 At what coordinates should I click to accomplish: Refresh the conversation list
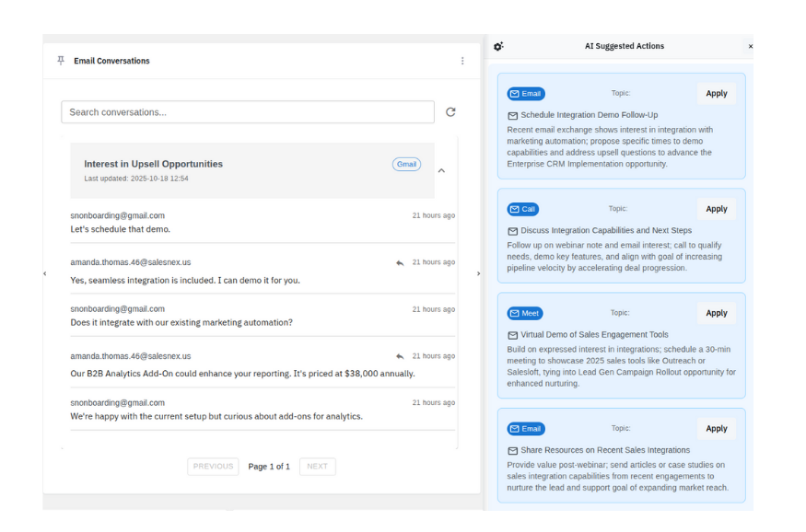[x=450, y=111]
